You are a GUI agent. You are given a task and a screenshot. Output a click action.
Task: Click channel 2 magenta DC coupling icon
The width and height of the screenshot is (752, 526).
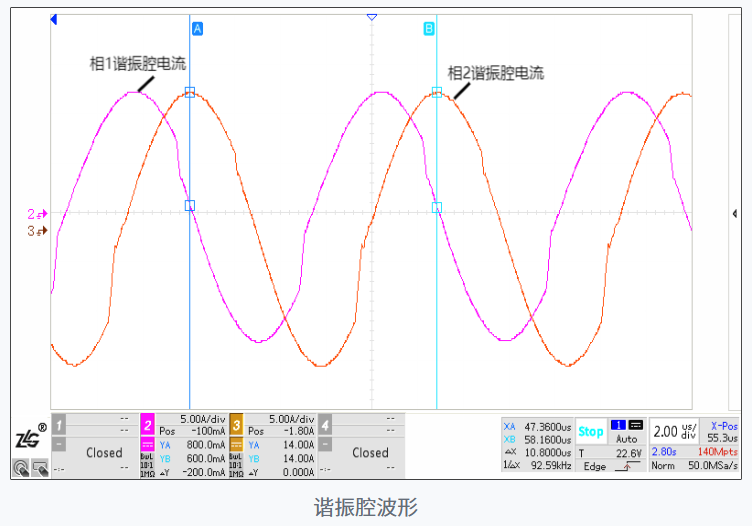(147, 444)
